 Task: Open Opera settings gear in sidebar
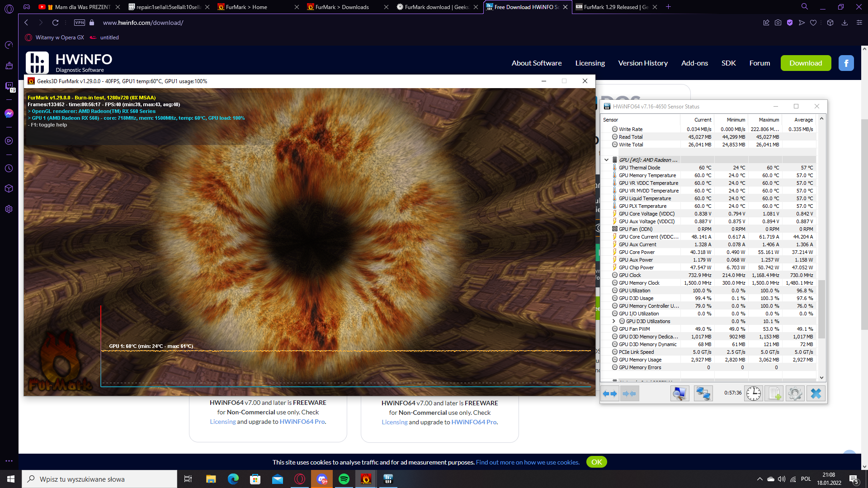[9, 209]
